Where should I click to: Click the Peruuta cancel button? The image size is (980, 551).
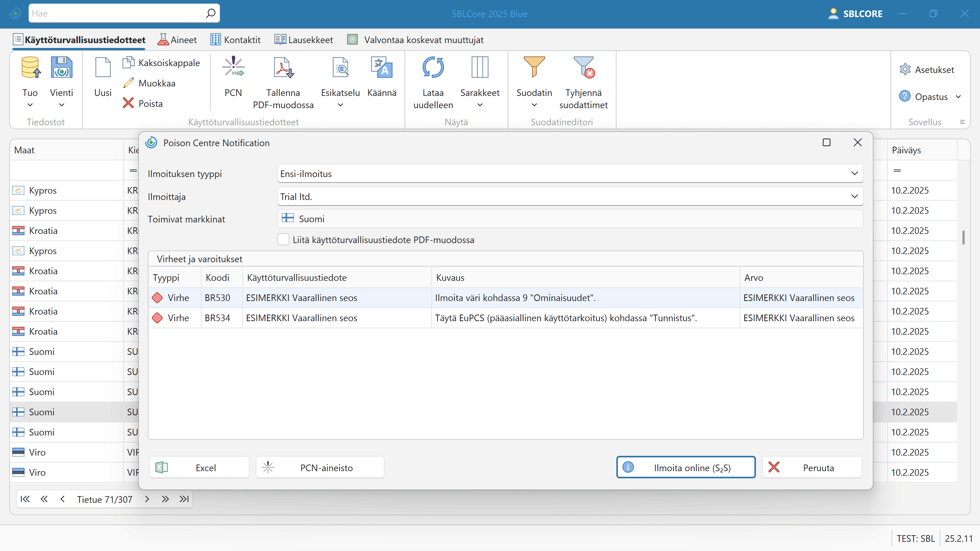[812, 467]
